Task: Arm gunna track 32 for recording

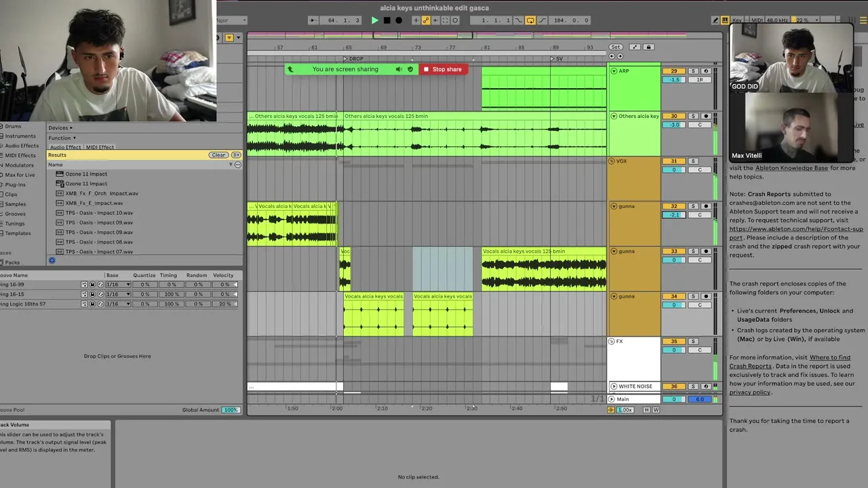Action: [x=705, y=206]
